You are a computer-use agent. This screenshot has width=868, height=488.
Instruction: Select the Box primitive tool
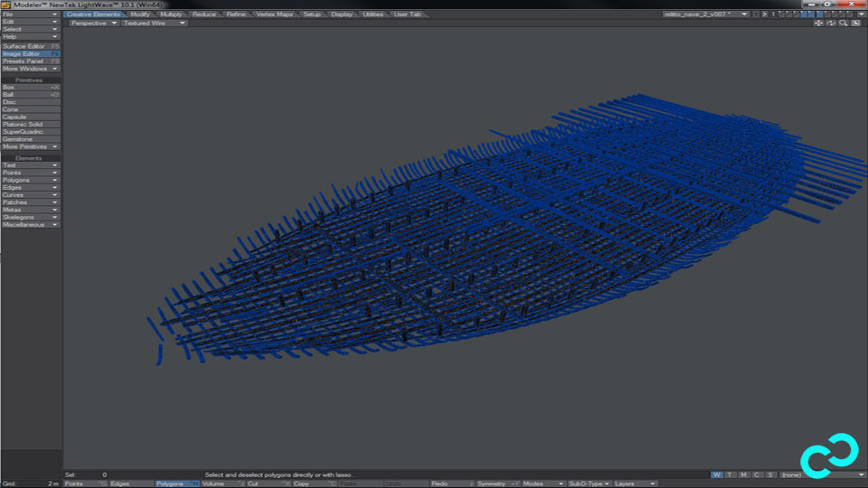pyautogui.click(x=31, y=88)
